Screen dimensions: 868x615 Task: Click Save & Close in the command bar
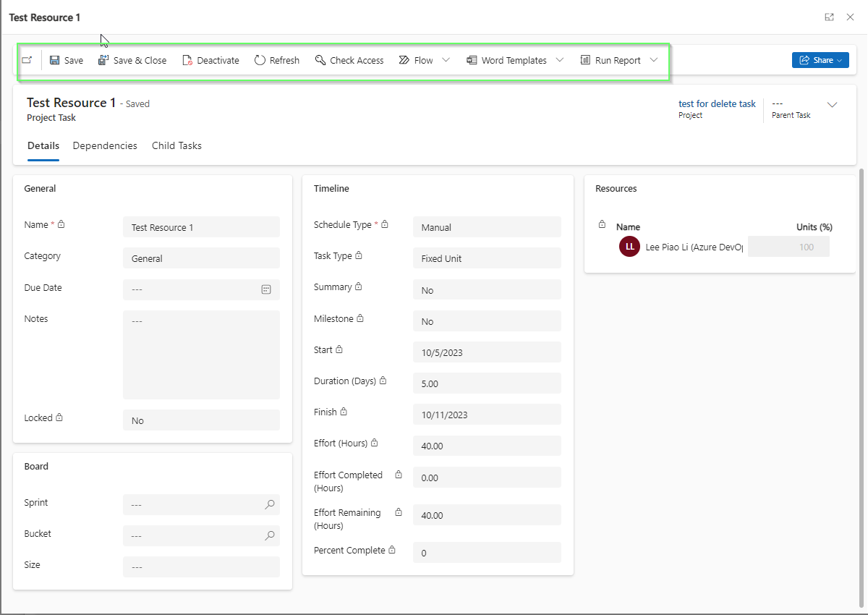pyautogui.click(x=132, y=61)
